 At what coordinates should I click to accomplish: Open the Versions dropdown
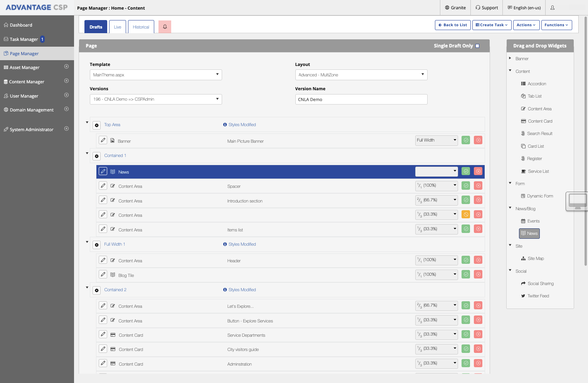156,99
